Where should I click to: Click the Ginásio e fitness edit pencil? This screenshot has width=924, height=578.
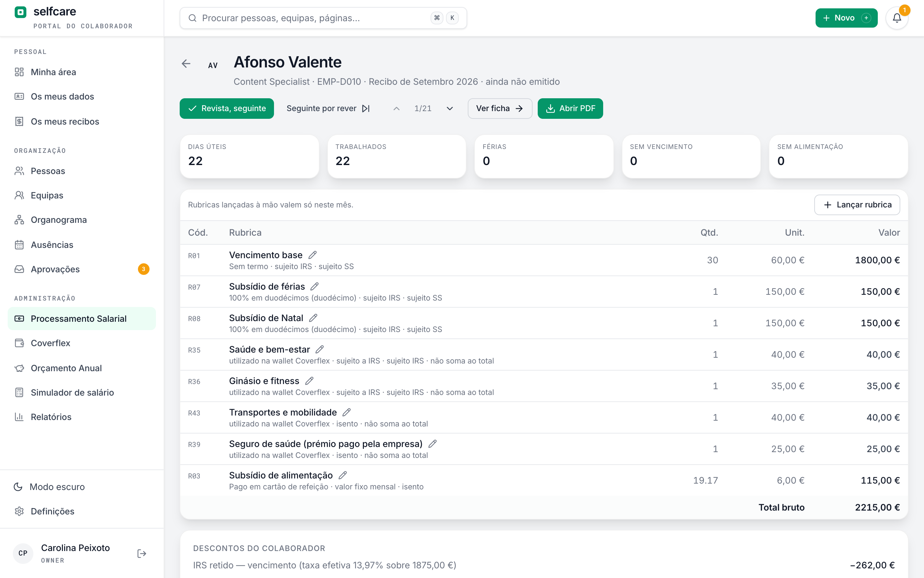coord(309,381)
